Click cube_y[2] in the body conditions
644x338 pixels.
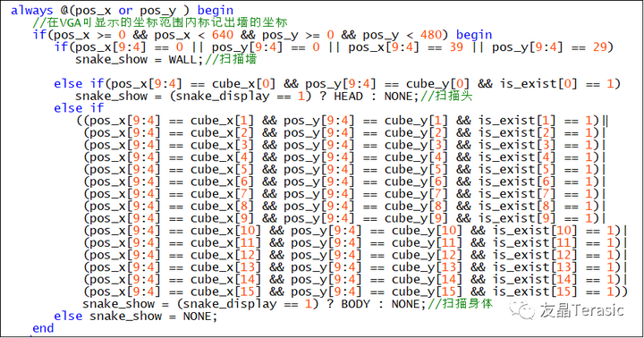point(417,132)
